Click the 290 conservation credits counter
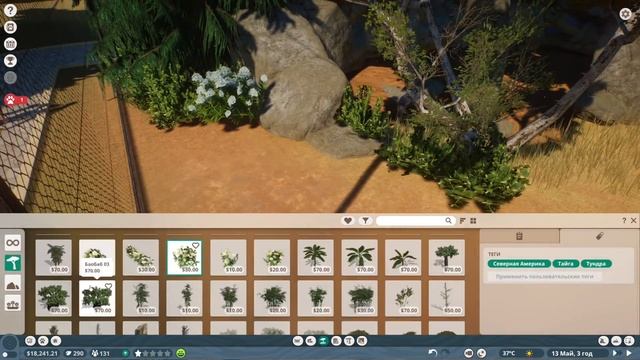The image size is (640, 360). [75, 353]
